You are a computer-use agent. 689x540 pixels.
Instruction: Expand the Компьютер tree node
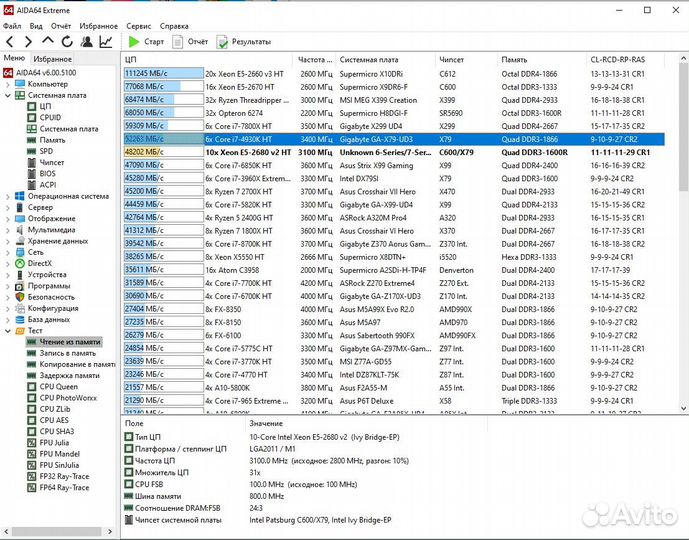[8, 84]
